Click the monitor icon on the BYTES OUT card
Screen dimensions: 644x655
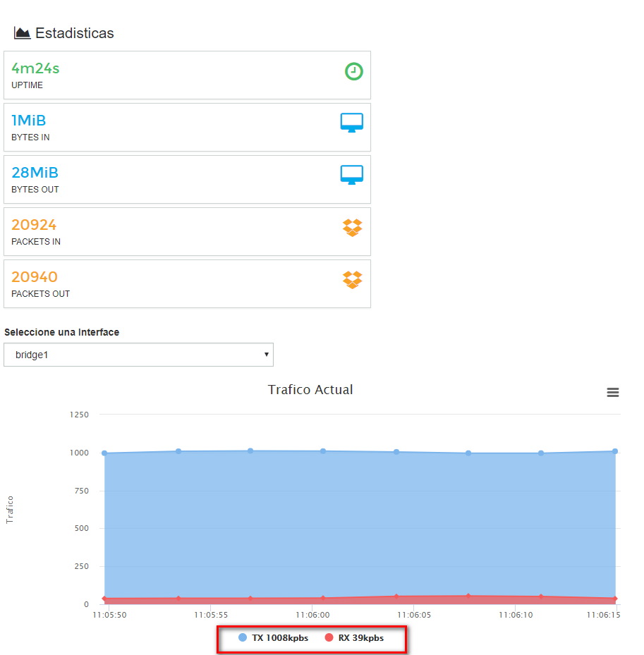pyautogui.click(x=351, y=174)
